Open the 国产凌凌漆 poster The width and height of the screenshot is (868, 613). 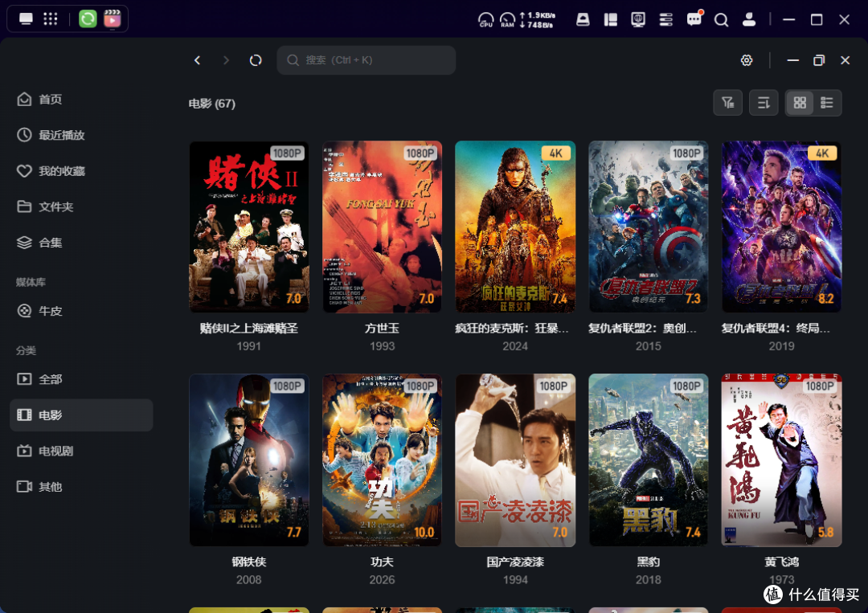point(515,460)
